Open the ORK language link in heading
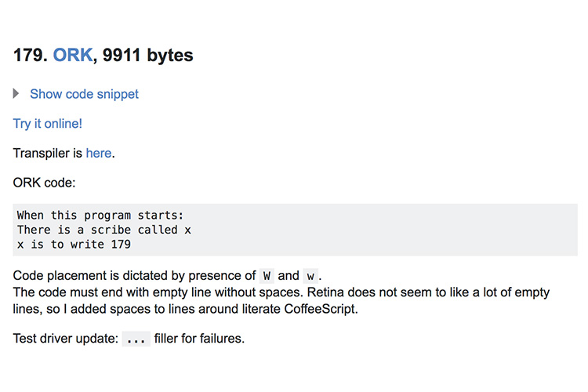 [73, 55]
